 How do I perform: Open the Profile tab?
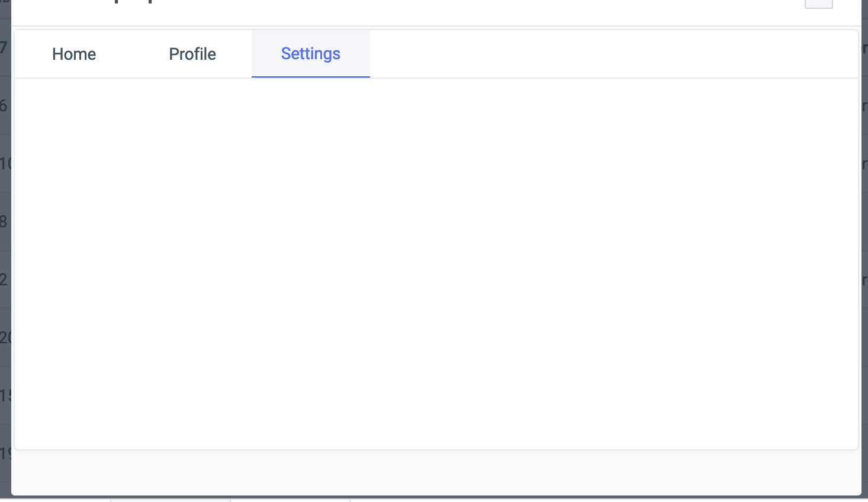(192, 54)
